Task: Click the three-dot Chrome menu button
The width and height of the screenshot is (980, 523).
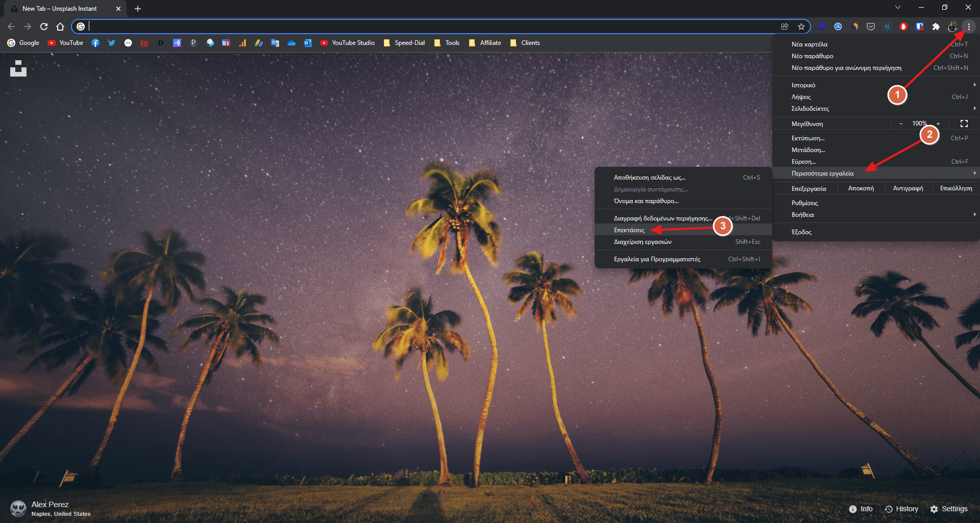Action: [969, 27]
